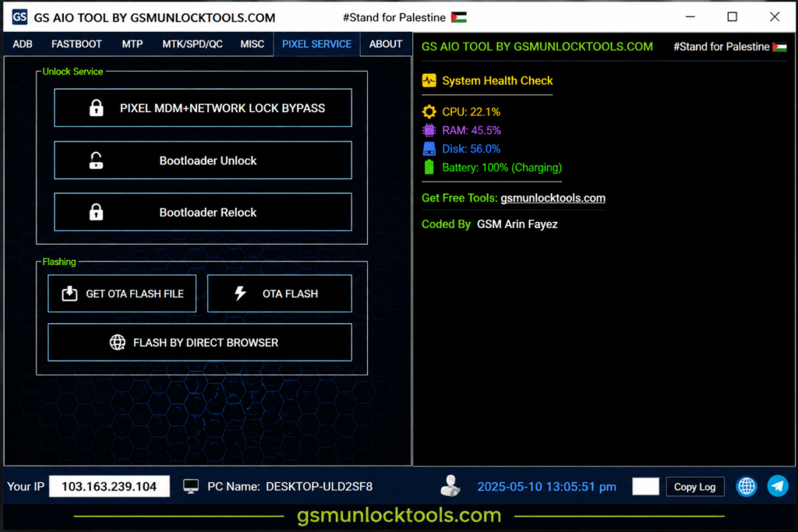
Task: Click closed padlock icon for Bootloader Relock
Action: [96, 212]
